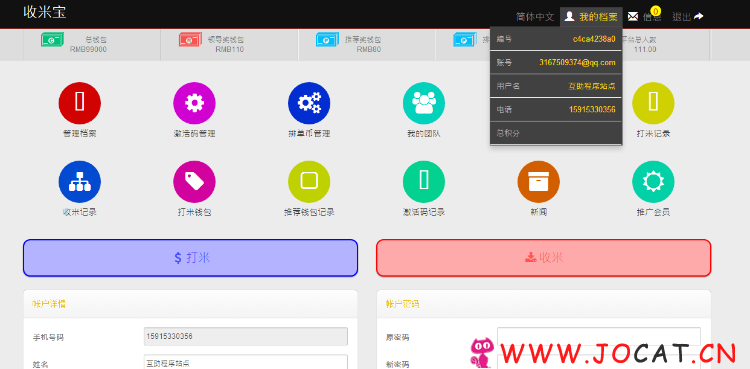Screen dimensions: 750x369
Task: Collapse the 我的档案 profile dropdown
Action: (591, 17)
